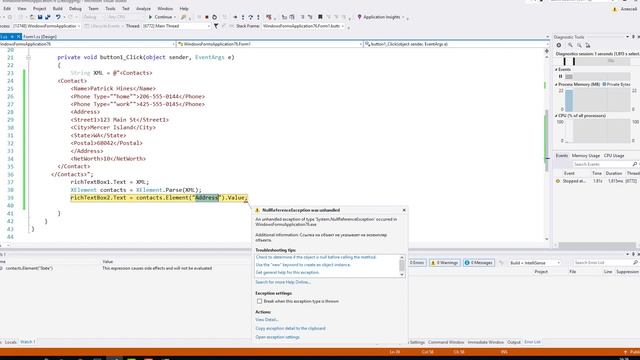The width and height of the screenshot is (640, 360).
Task: Open the Build + IntelliSense dropdown
Action: coord(534,263)
